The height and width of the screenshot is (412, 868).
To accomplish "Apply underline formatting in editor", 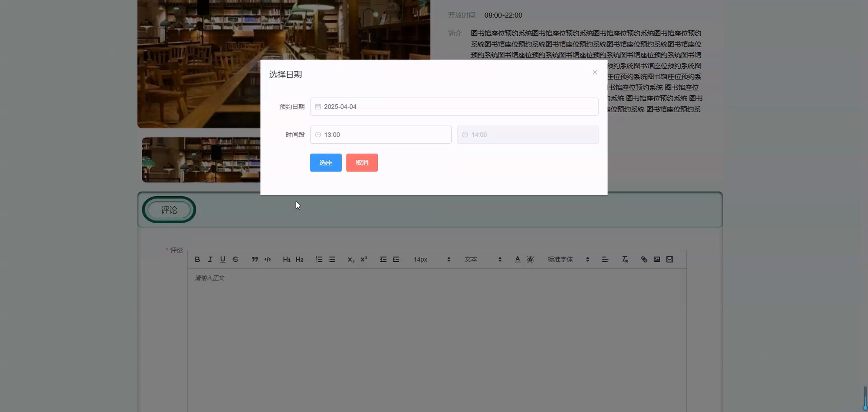I will point(223,260).
